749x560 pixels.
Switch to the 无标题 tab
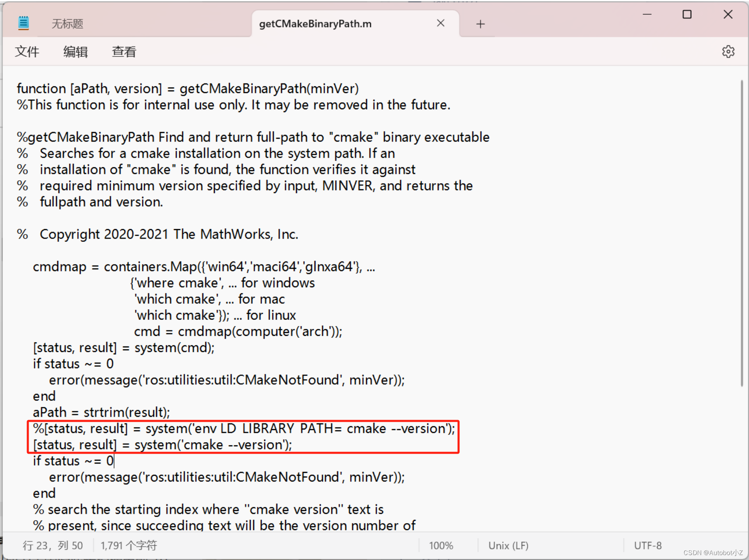click(67, 24)
